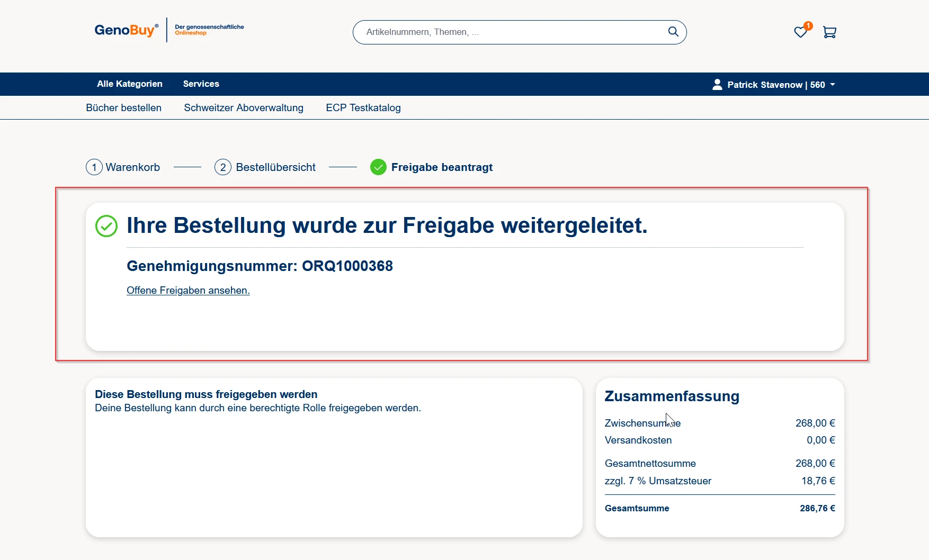The image size is (929, 560).
Task: Click the Gesamtsumme amount 286,76 €
Action: 817,509
